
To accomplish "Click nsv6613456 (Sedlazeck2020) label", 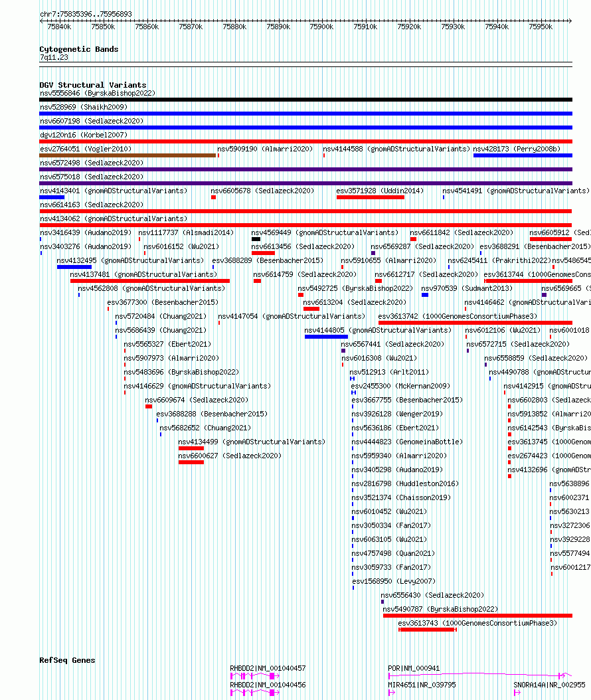I will [303, 246].
